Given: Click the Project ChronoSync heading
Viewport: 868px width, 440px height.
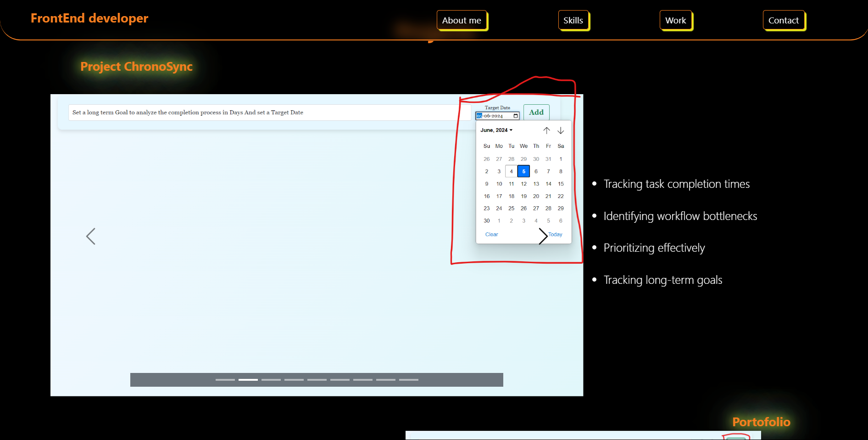Looking at the screenshot, I should 136,67.
